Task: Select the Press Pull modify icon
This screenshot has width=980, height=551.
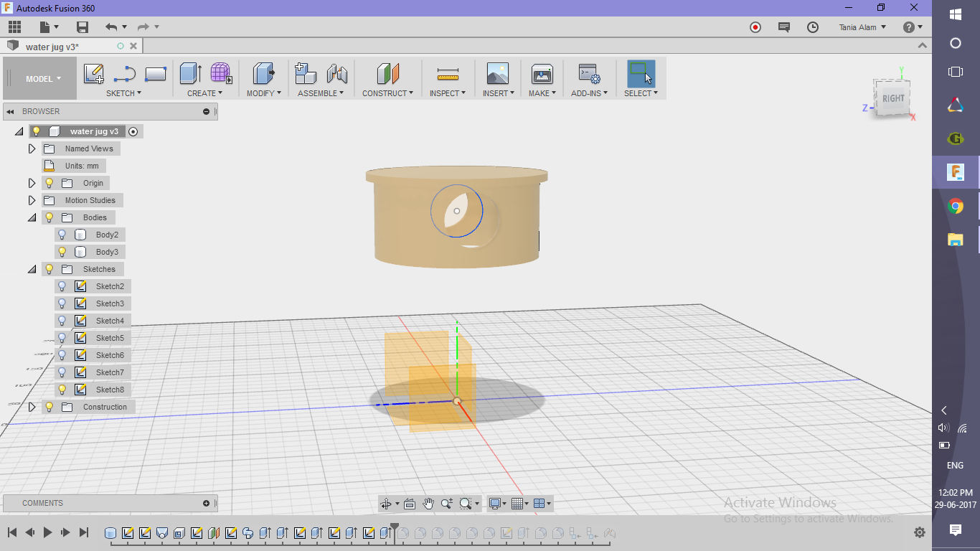Action: click(263, 73)
